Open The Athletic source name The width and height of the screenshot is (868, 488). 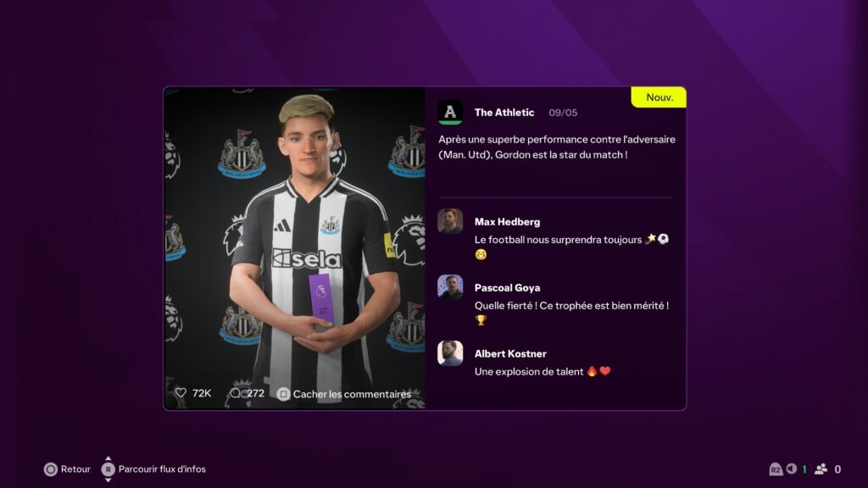[x=504, y=113]
